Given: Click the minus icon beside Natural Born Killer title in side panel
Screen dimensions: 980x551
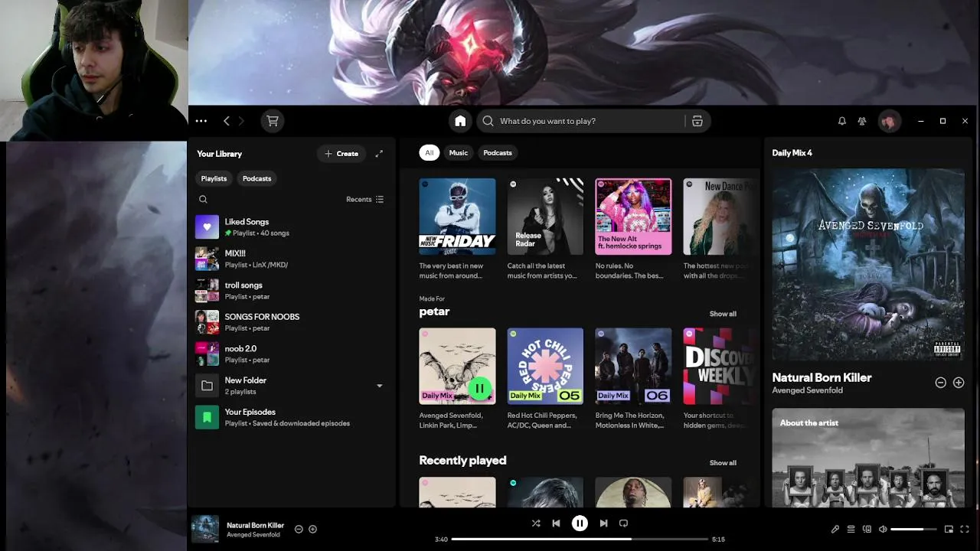Looking at the screenshot, I should [940, 383].
